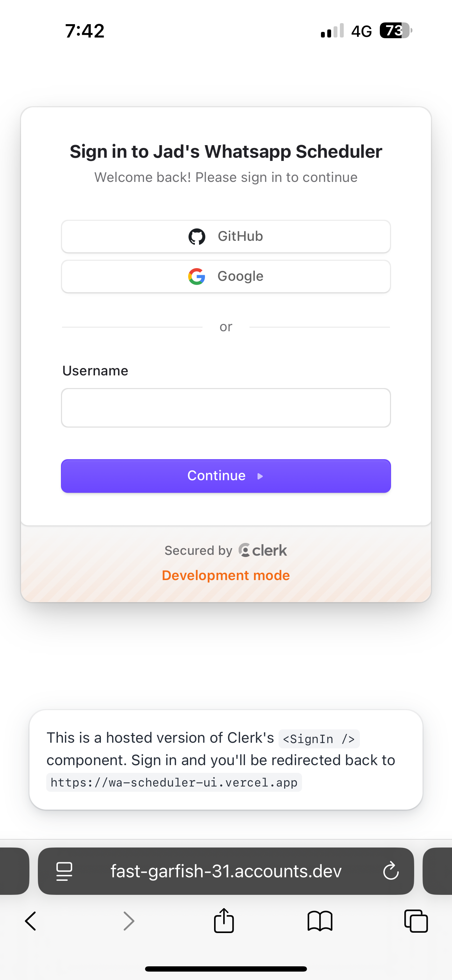Click the Clerk logo link
Image resolution: width=452 pixels, height=980 pixels.
pyautogui.click(x=263, y=551)
